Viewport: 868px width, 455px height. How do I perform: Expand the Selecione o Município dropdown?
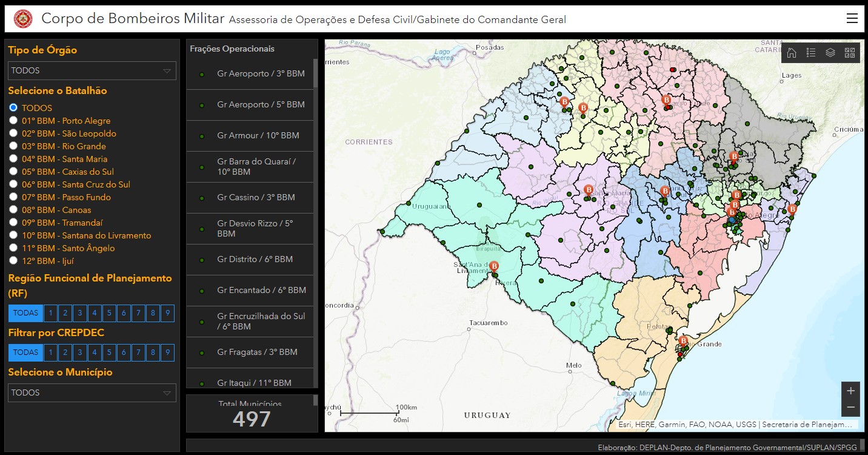pyautogui.click(x=92, y=393)
